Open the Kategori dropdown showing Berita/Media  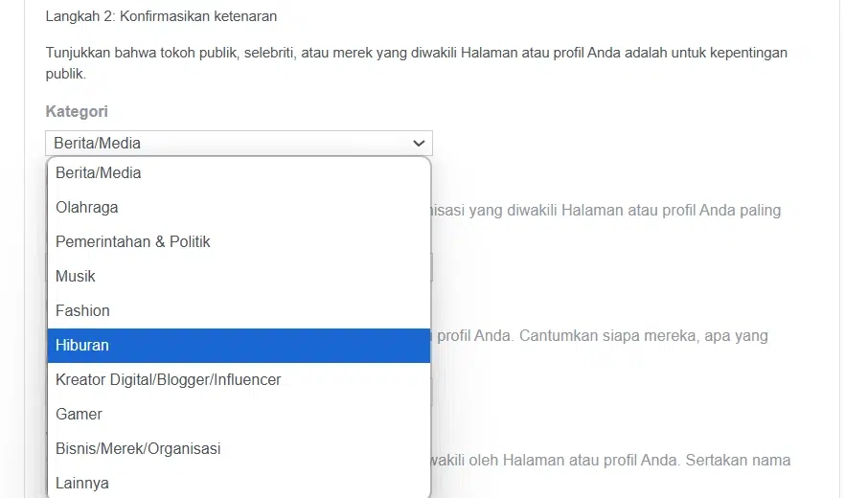coord(239,144)
